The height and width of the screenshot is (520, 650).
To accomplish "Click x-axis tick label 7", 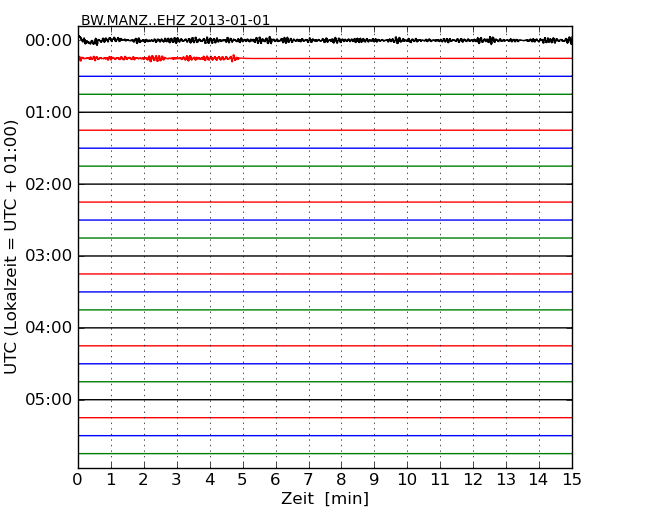I will click(x=308, y=480).
